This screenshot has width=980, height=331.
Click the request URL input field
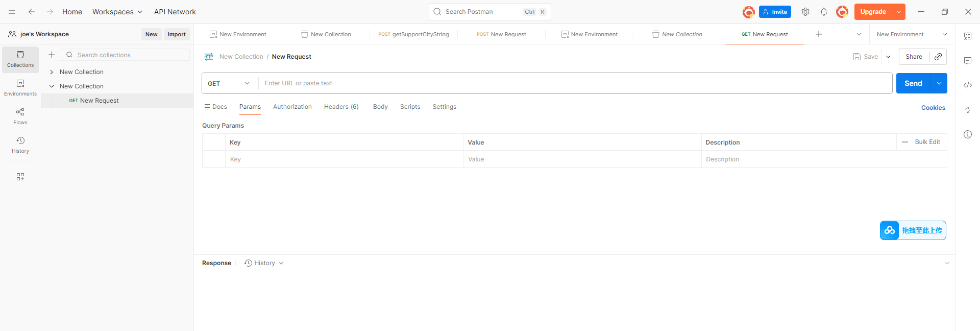[575, 83]
